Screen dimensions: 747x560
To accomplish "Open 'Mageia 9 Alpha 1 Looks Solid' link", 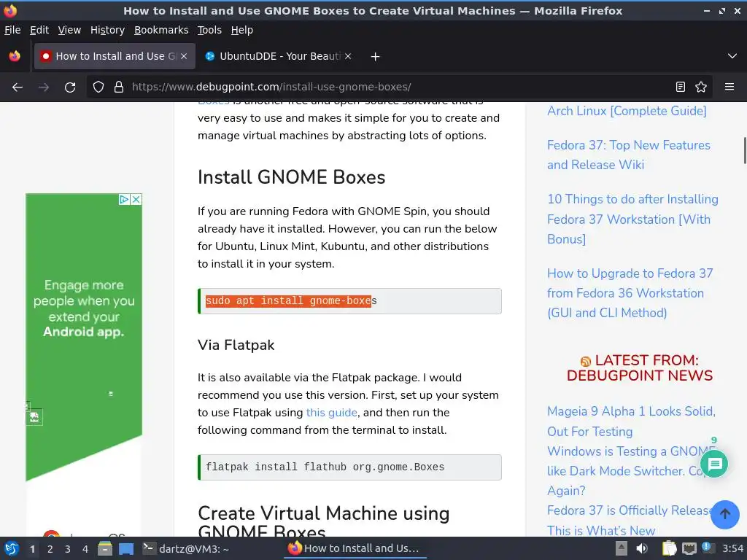I will [631, 421].
